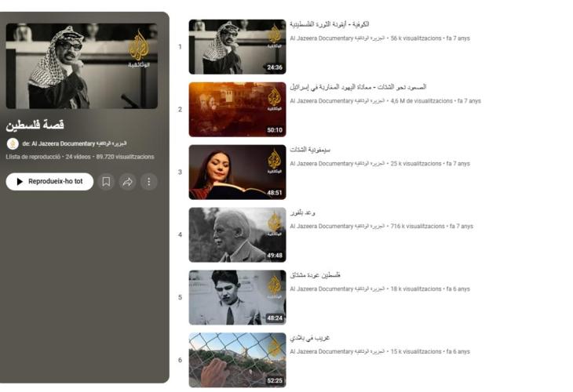The height and width of the screenshot is (392, 573).
Task: Open fourth video thumbnail with 49:48 duration
Action: coord(237,234)
